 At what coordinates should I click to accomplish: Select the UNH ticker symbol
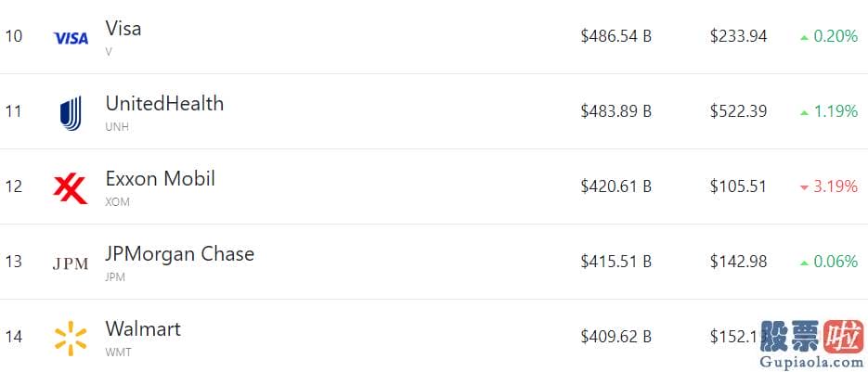tap(117, 127)
